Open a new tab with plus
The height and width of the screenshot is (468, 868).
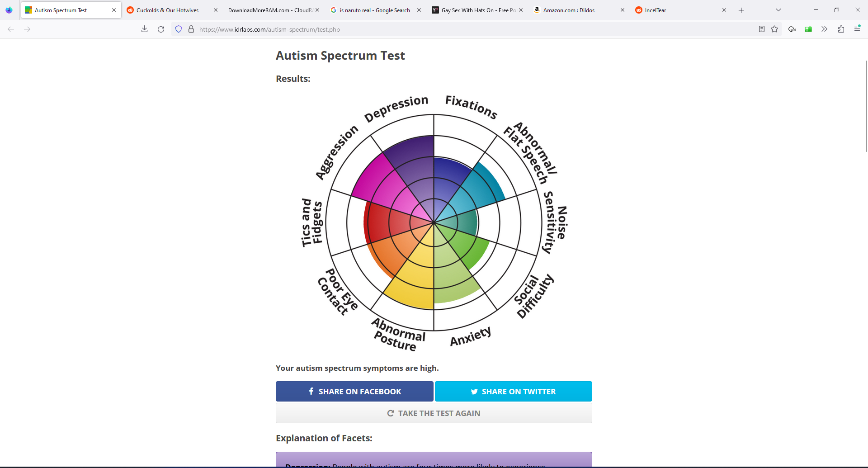pos(741,10)
